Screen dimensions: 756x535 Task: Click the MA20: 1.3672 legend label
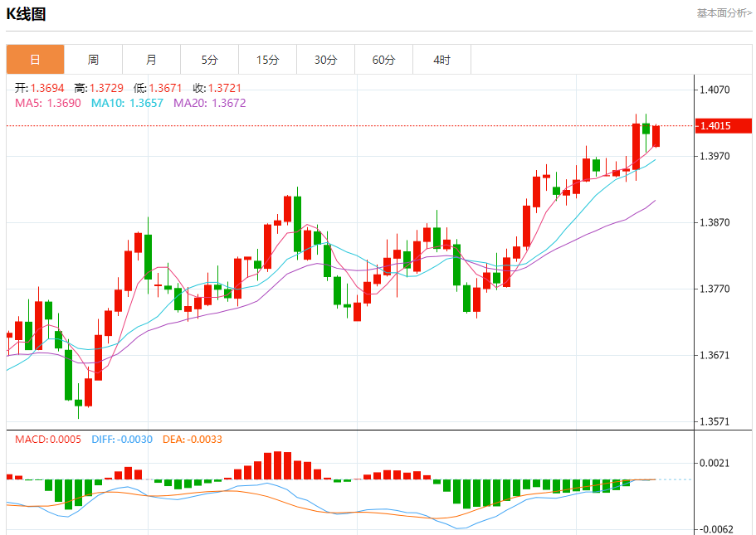tap(209, 103)
